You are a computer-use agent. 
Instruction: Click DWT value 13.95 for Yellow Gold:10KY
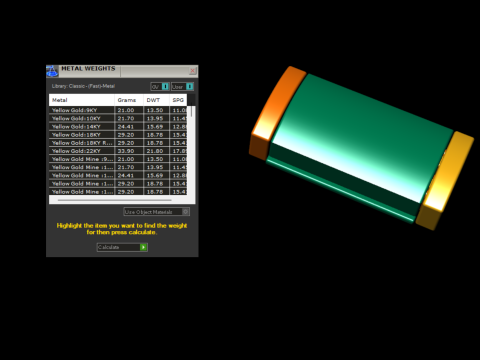(155, 118)
